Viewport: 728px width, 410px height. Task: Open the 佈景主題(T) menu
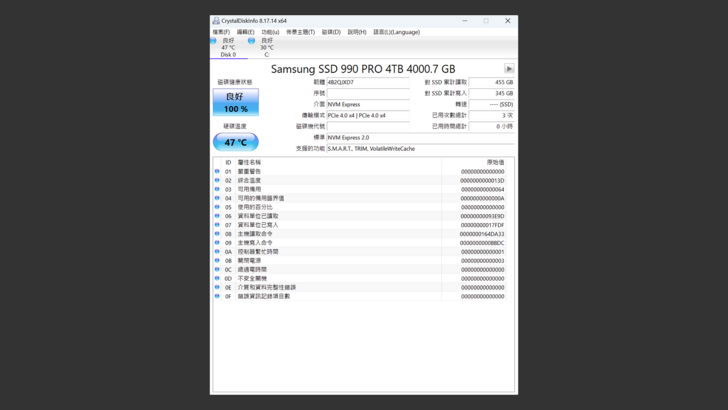[300, 32]
